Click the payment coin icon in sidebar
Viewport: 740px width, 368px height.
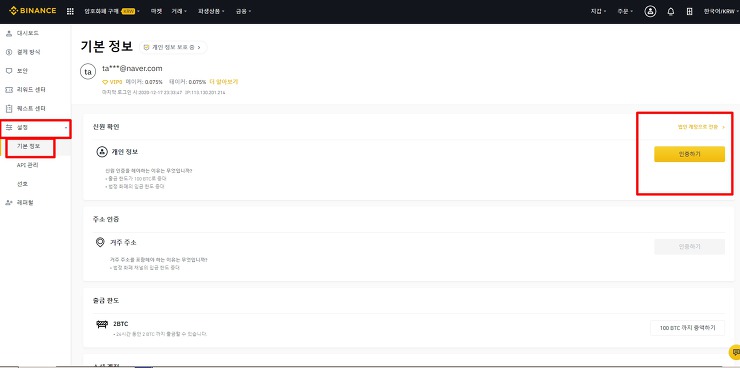8,52
